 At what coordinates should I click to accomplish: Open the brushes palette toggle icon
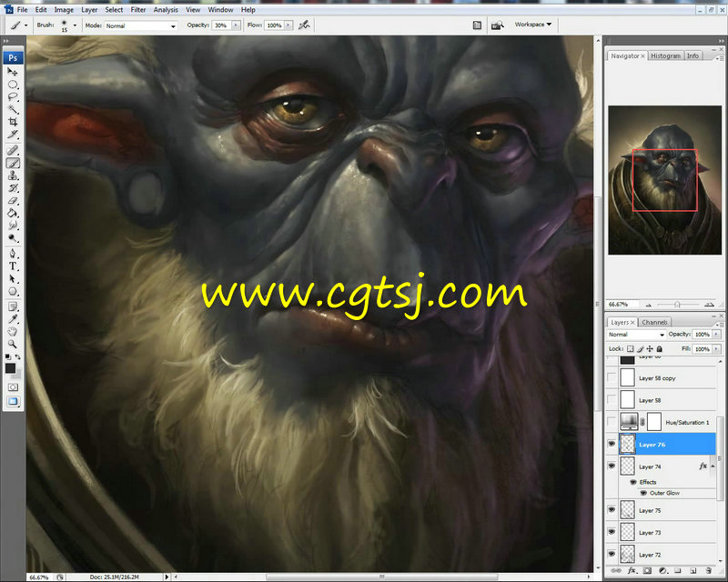477,25
